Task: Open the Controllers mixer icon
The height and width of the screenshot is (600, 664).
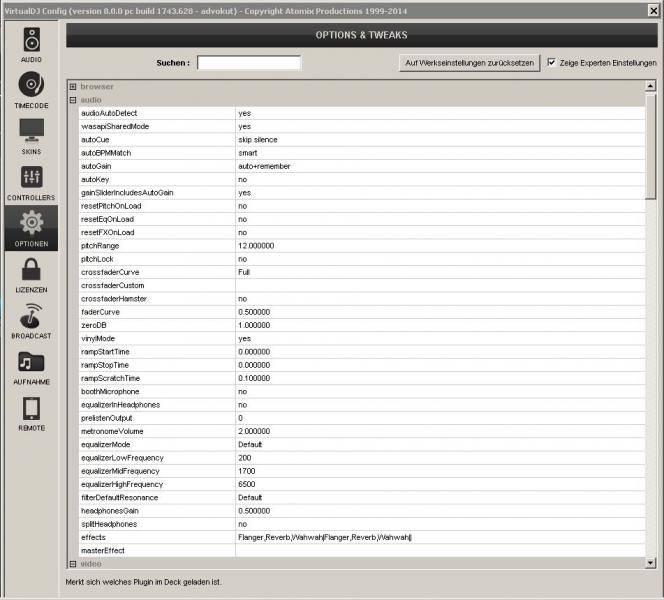Action: [31, 177]
